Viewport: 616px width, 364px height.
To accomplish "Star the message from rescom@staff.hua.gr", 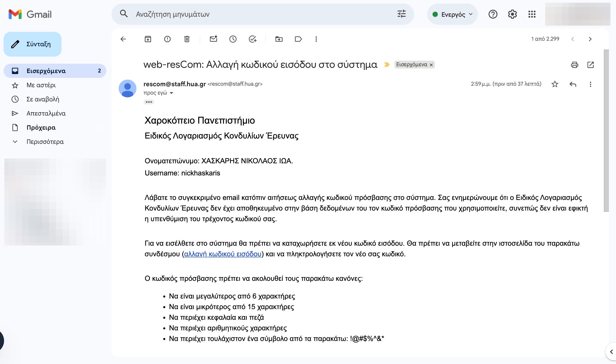I will click(x=555, y=84).
